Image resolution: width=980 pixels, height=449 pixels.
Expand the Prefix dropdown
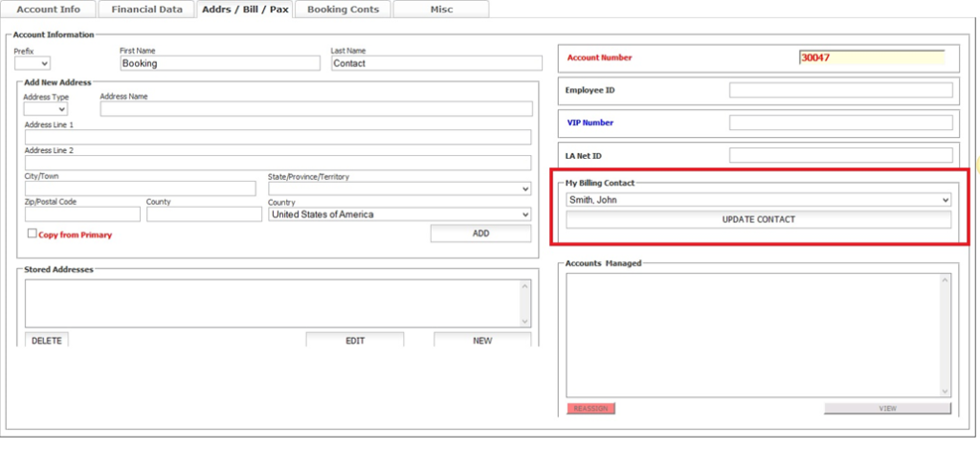pos(32,63)
